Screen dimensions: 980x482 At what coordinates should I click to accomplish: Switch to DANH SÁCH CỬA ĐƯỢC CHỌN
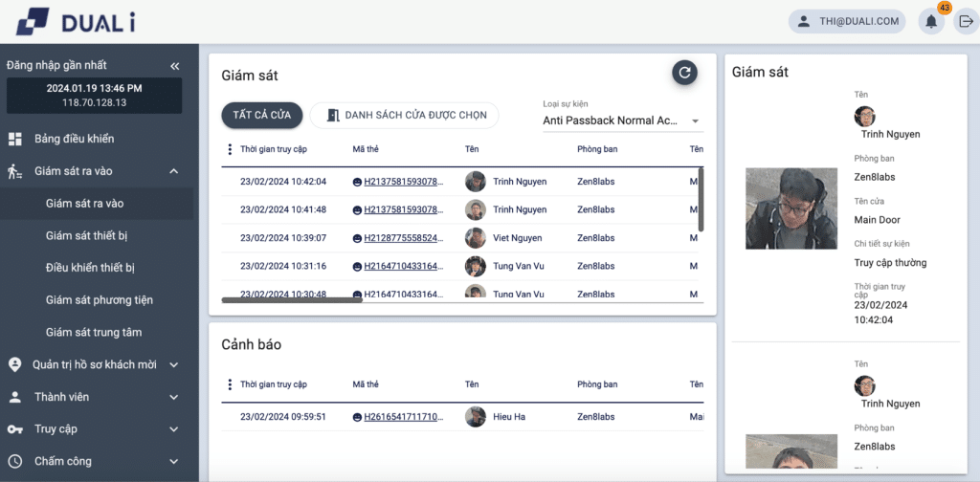click(404, 116)
